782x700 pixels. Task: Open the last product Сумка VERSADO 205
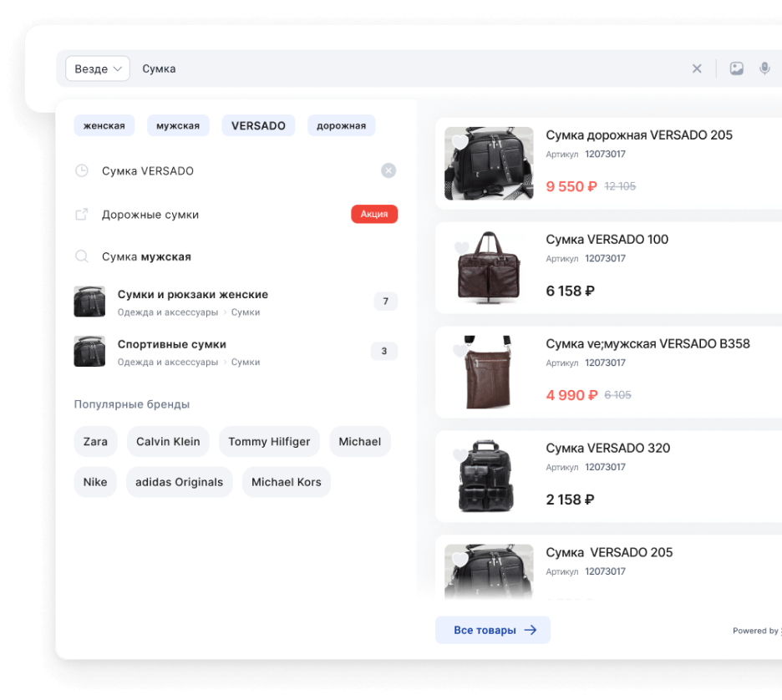[x=609, y=552]
